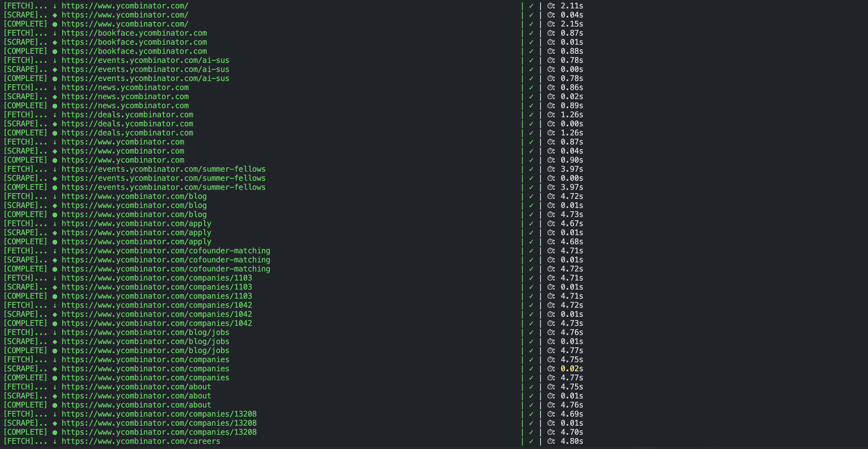Viewport: 868px width, 449px height.
Task: Select the 4.69s timing value
Action: 572,414
